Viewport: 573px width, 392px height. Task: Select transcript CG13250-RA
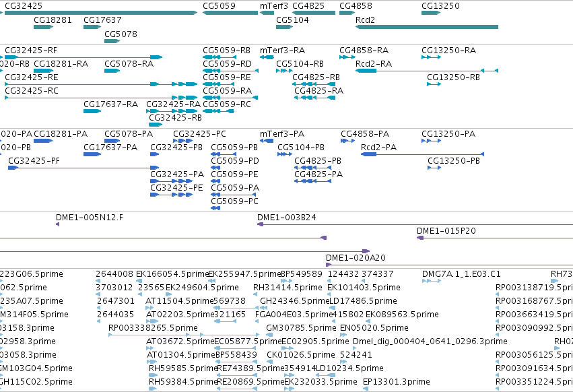point(431,57)
